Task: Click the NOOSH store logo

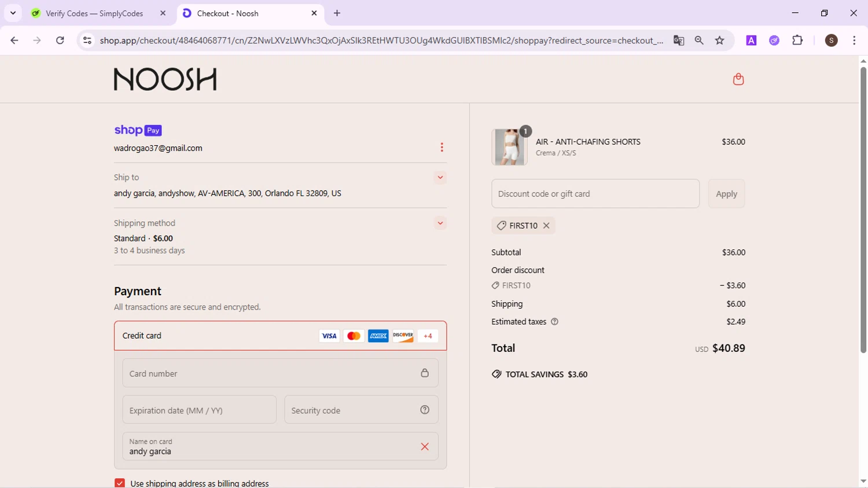Action: tap(165, 79)
